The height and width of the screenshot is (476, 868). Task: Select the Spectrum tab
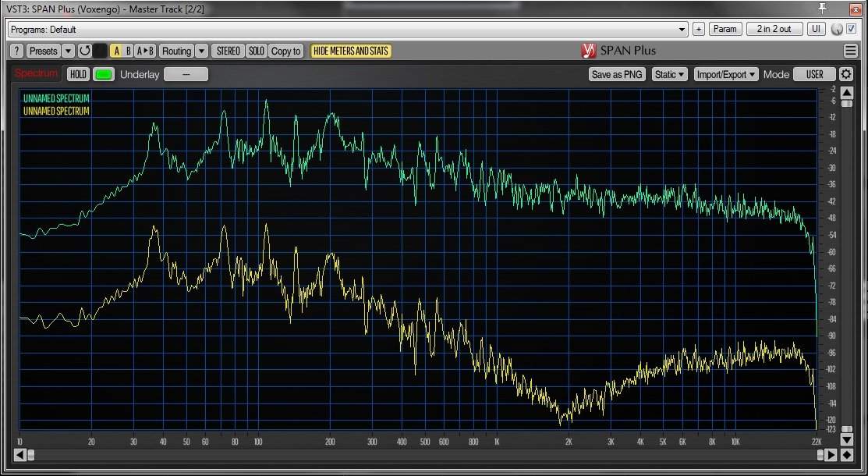tap(37, 73)
